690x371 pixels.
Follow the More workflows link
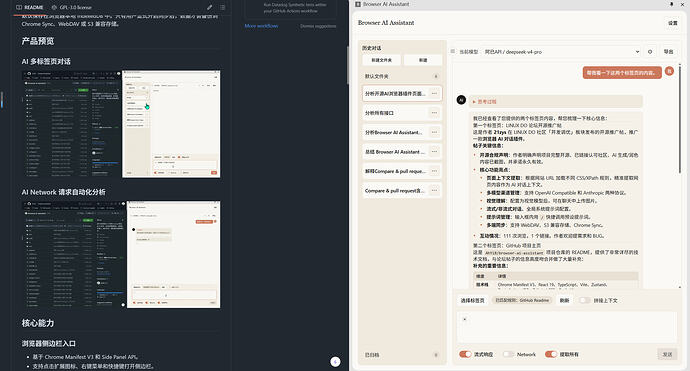261,26
